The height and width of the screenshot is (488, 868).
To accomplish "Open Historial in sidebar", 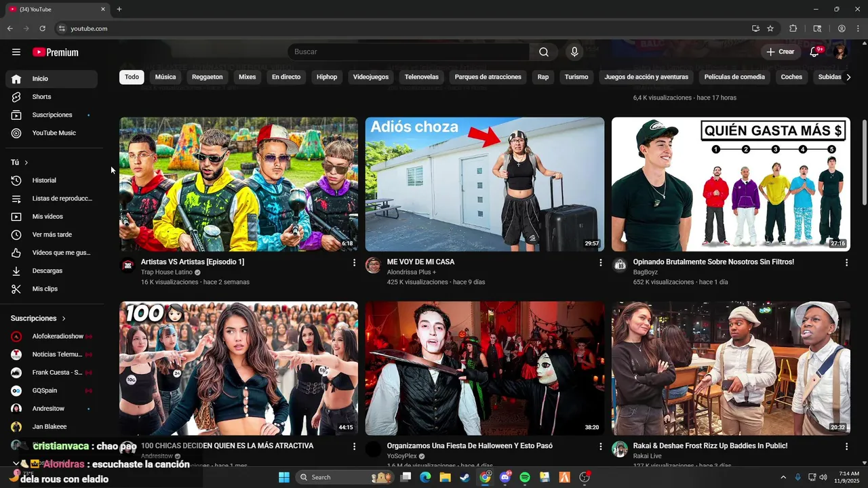I will (52, 180).
